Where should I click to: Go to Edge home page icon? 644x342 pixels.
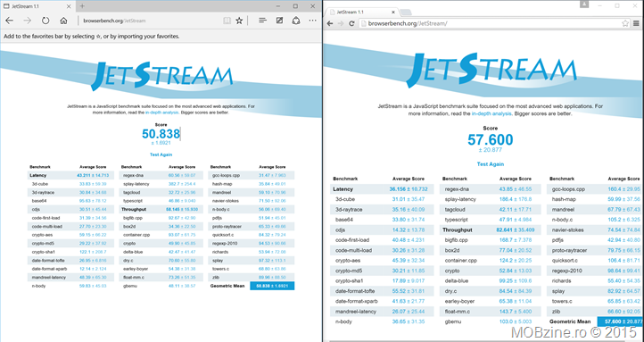coord(63,21)
